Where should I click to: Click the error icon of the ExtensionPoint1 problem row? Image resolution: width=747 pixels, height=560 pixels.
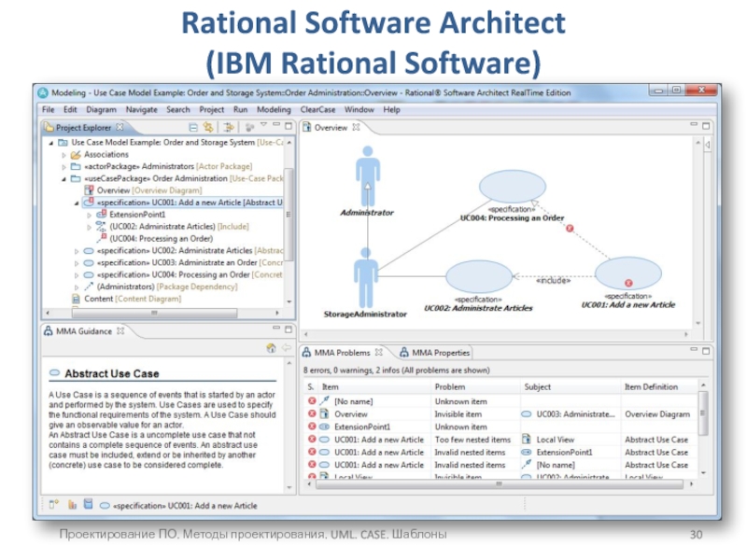pyautogui.click(x=312, y=427)
